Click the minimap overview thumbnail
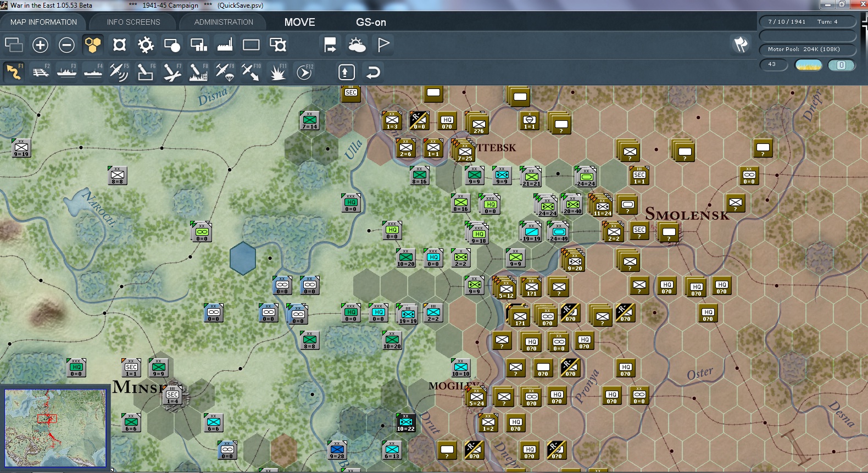868x473 pixels. pos(55,427)
